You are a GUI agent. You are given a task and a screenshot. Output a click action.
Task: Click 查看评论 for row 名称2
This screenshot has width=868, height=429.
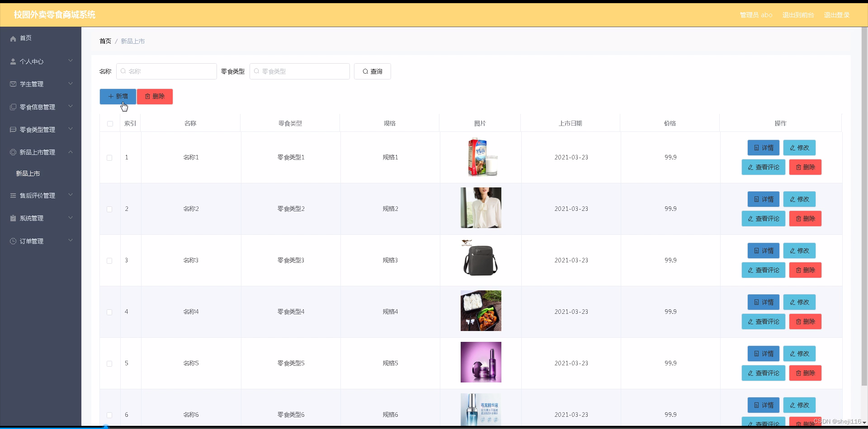[763, 219]
